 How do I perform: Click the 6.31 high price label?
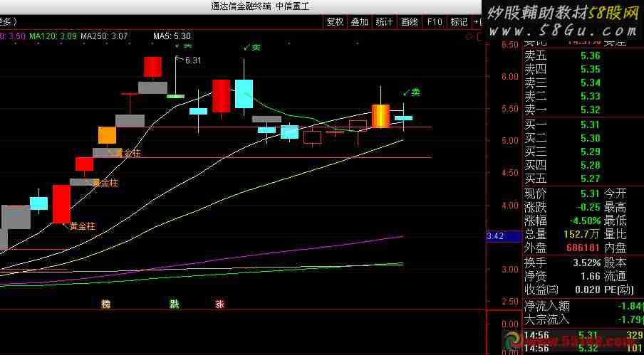193,60
